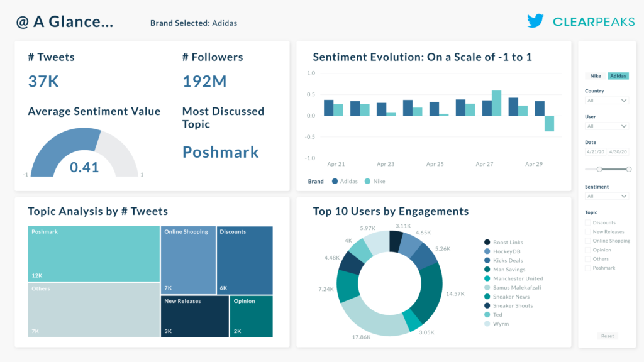The image size is (644, 362).
Task: Click Sneaker Shouts legend entry
Action: [508, 305]
